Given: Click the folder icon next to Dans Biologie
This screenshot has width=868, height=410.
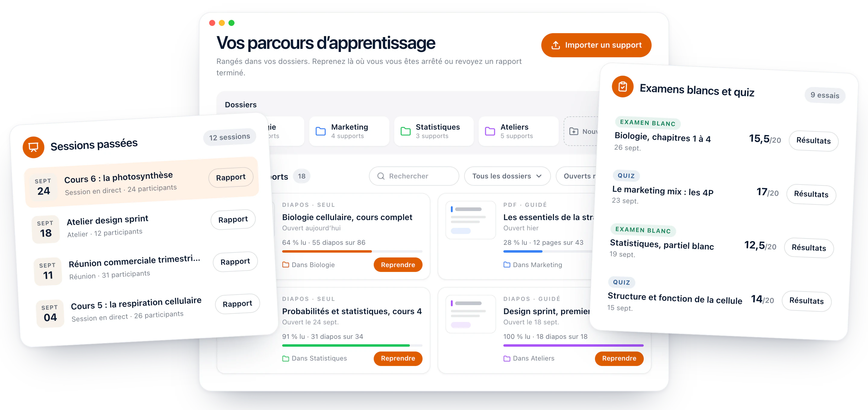Looking at the screenshot, I should (x=286, y=265).
